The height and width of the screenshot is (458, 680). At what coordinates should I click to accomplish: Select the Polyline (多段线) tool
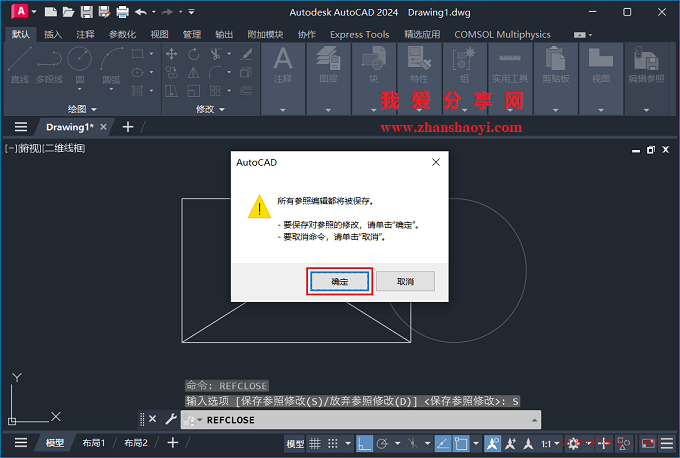coord(49,65)
